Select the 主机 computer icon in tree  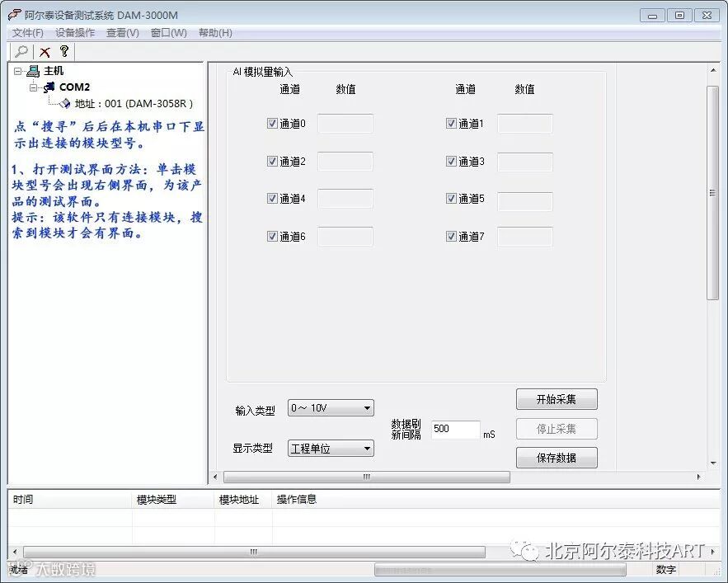point(33,71)
